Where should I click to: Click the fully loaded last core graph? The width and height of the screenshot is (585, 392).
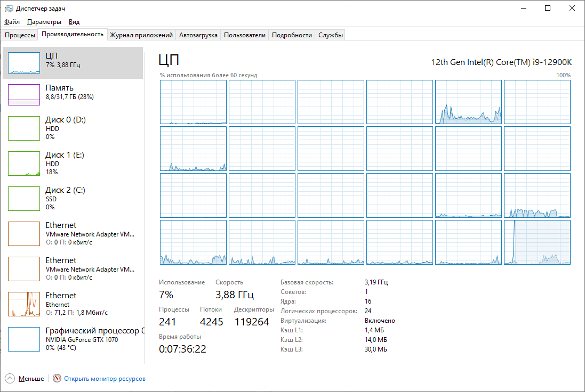point(537,242)
